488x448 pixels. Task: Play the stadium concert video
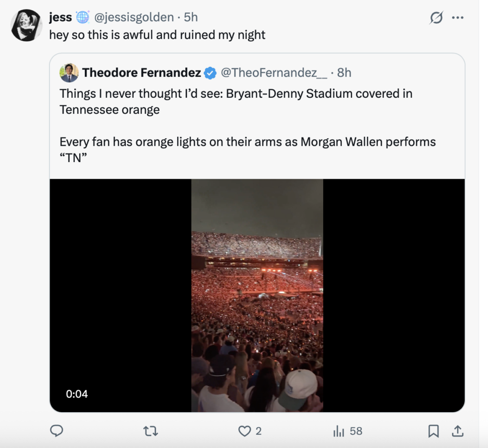coord(257,295)
